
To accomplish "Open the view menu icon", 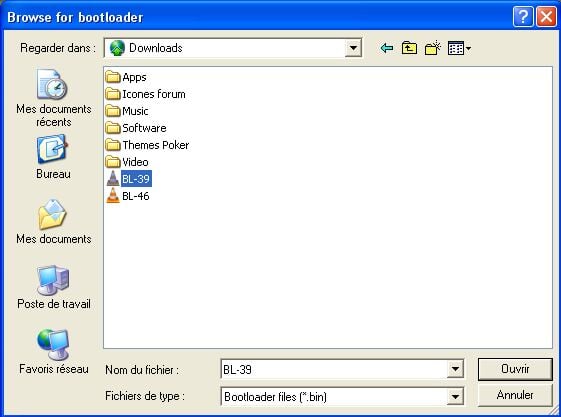I will [x=459, y=48].
